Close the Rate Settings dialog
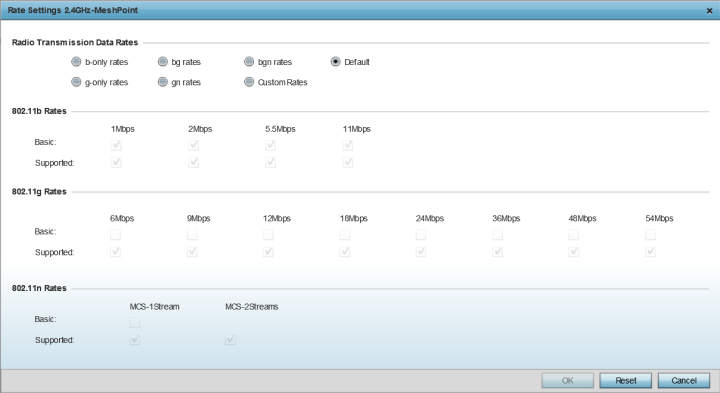 click(709, 11)
